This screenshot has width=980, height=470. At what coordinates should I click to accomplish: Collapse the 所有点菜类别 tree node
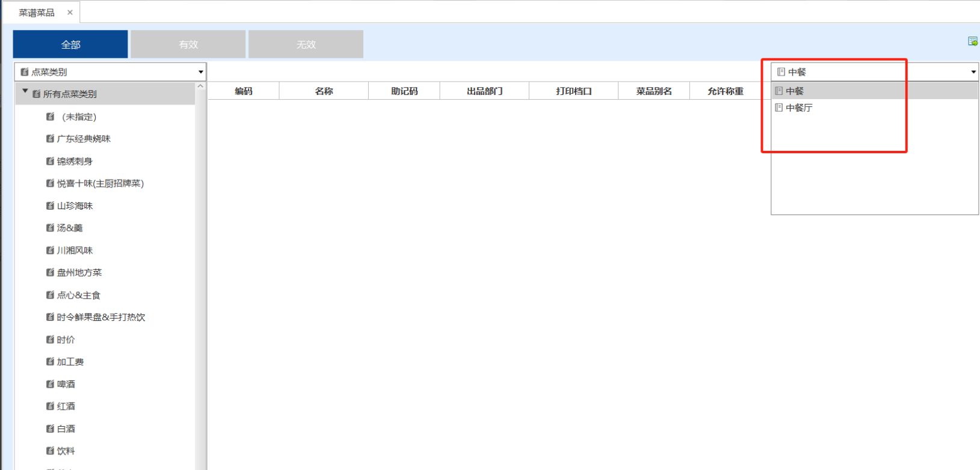click(x=25, y=92)
